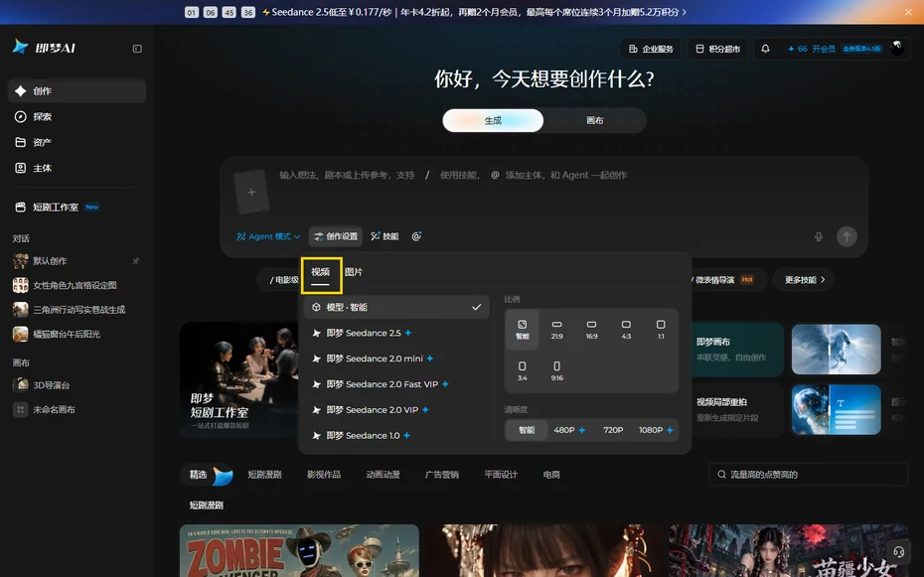Open 短剧工作室 in the sidebar
Viewport: 924px width, 577px height.
(77, 208)
